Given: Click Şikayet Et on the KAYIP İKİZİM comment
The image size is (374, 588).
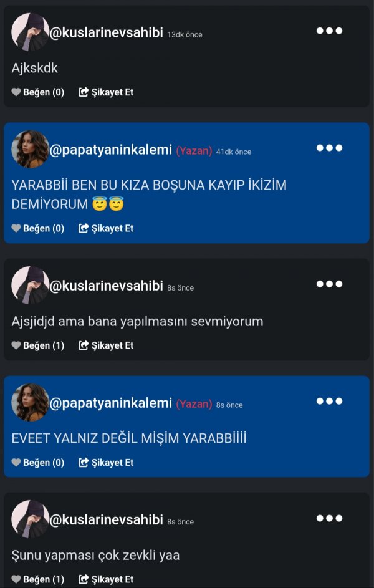Looking at the screenshot, I should point(106,228).
